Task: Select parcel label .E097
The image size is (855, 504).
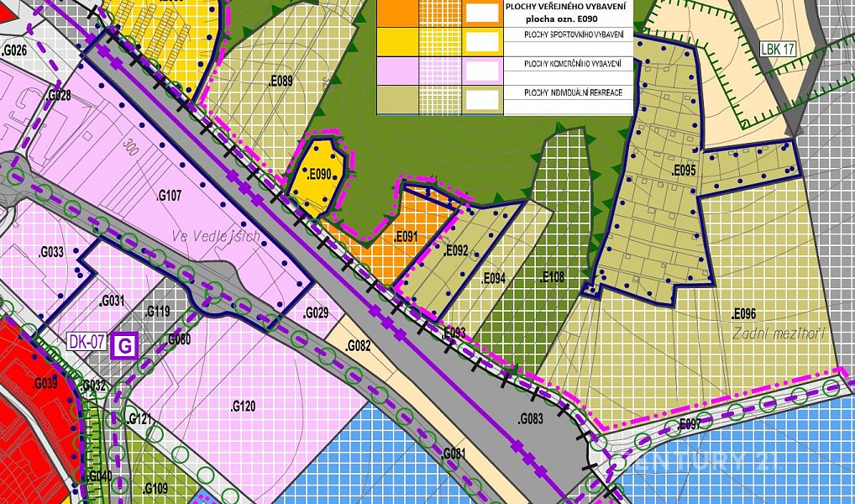Action: coord(689,425)
